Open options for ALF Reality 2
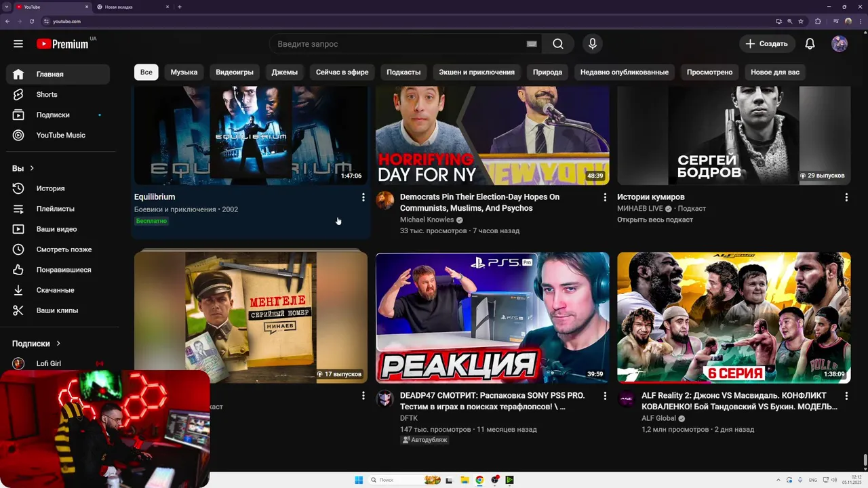868x488 pixels. click(x=846, y=395)
